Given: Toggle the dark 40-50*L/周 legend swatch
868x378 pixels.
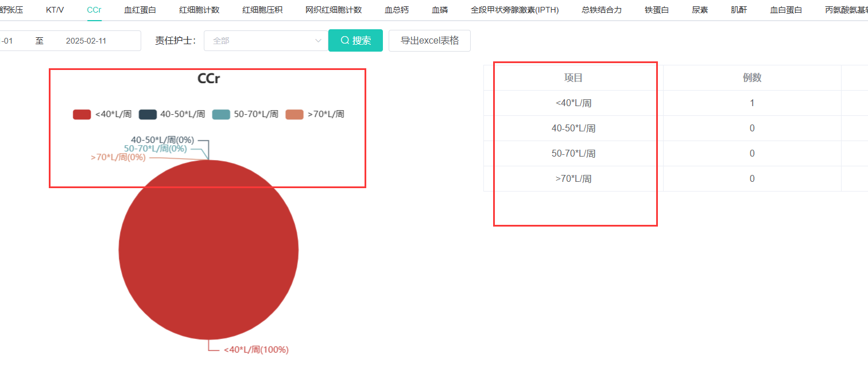Looking at the screenshot, I should click(148, 114).
